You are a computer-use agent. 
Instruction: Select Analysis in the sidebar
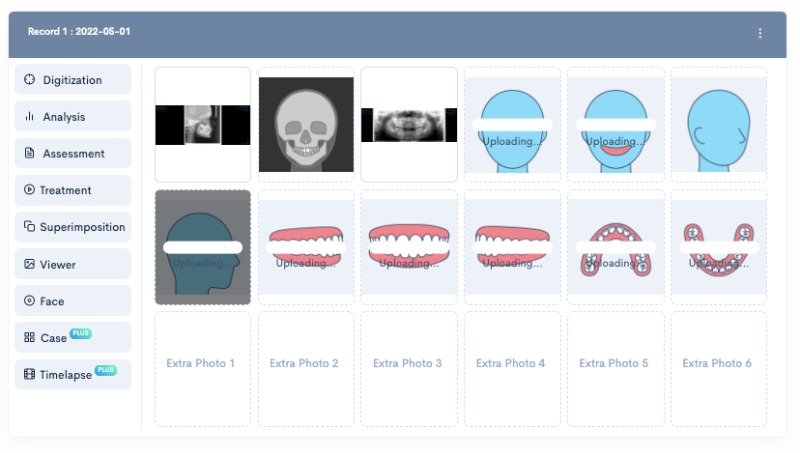tap(72, 116)
